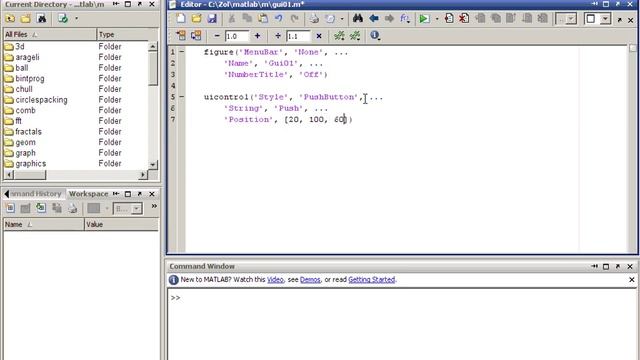The width and height of the screenshot is (640, 360).
Task: Divide the value by 1.1
Action: [278, 36]
